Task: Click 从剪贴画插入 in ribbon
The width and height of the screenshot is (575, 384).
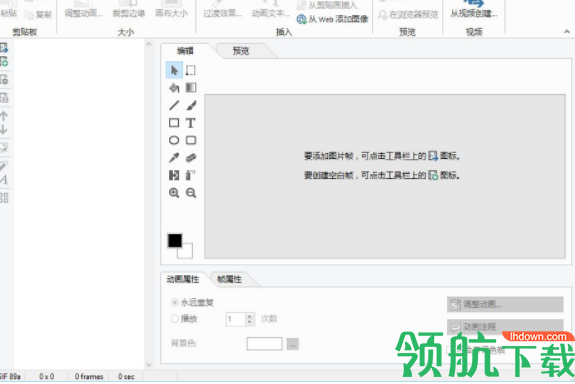Action: pyautogui.click(x=327, y=5)
